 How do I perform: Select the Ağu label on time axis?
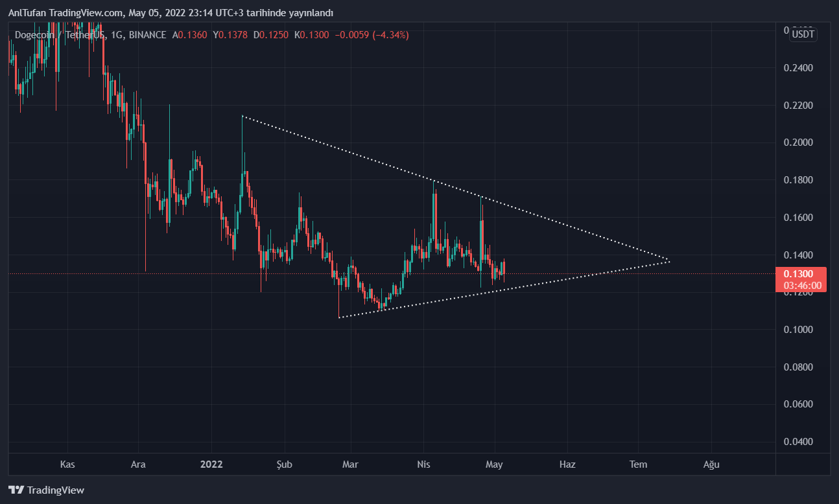[711, 464]
